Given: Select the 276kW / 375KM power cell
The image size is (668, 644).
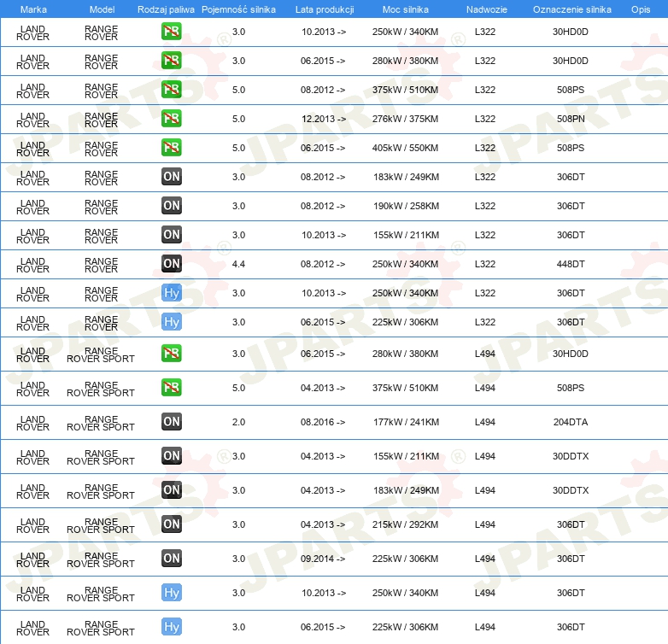Looking at the screenshot, I should (x=405, y=119).
